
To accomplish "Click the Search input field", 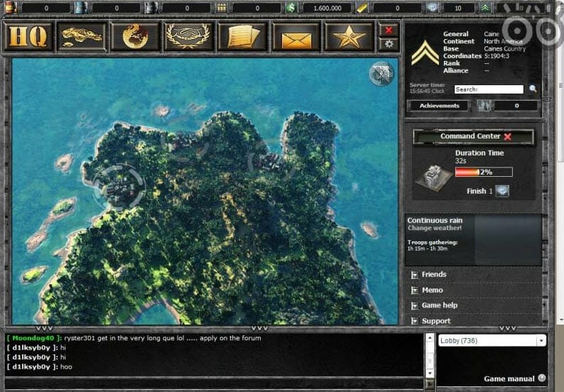I will (489, 89).
